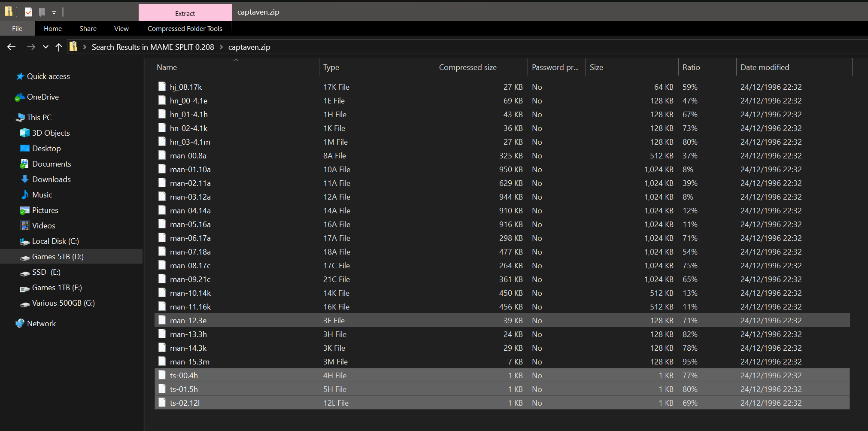Open Videos in sidebar
The height and width of the screenshot is (431, 868).
(44, 225)
